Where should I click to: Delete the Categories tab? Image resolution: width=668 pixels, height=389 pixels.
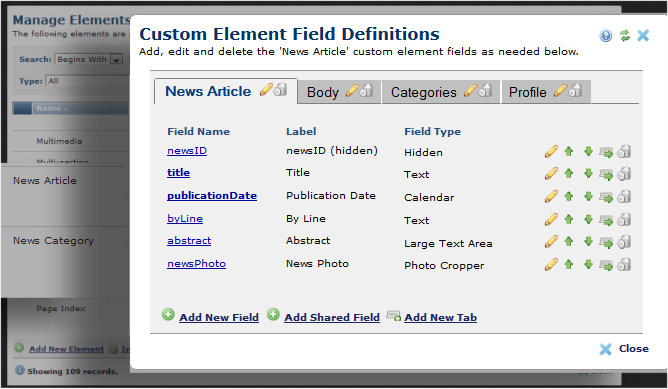[485, 90]
